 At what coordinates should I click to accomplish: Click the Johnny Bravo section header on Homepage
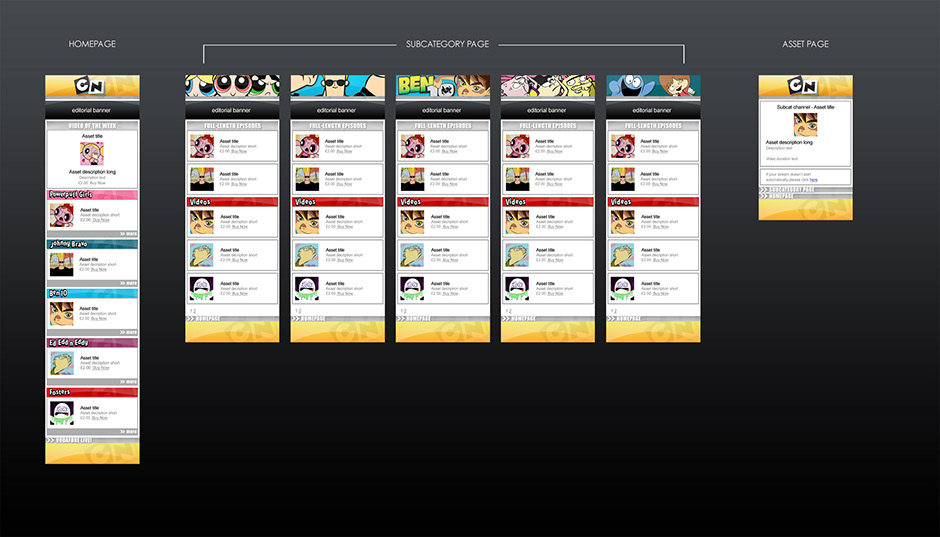click(x=92, y=244)
